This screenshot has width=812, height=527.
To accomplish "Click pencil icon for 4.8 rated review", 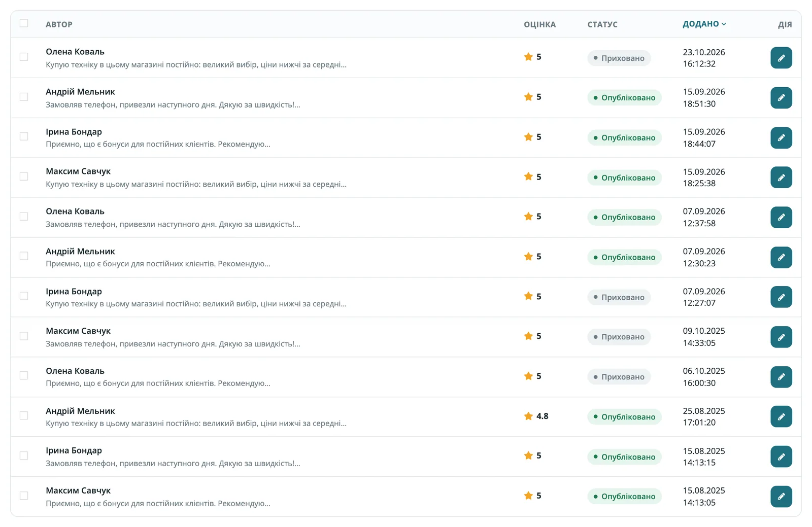I will point(781,416).
